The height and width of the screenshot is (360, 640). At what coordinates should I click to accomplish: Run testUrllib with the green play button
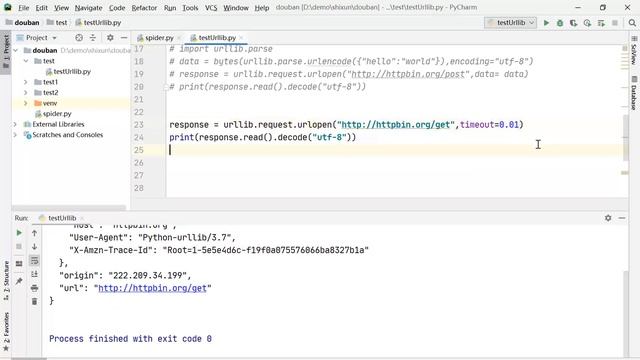coord(546,23)
